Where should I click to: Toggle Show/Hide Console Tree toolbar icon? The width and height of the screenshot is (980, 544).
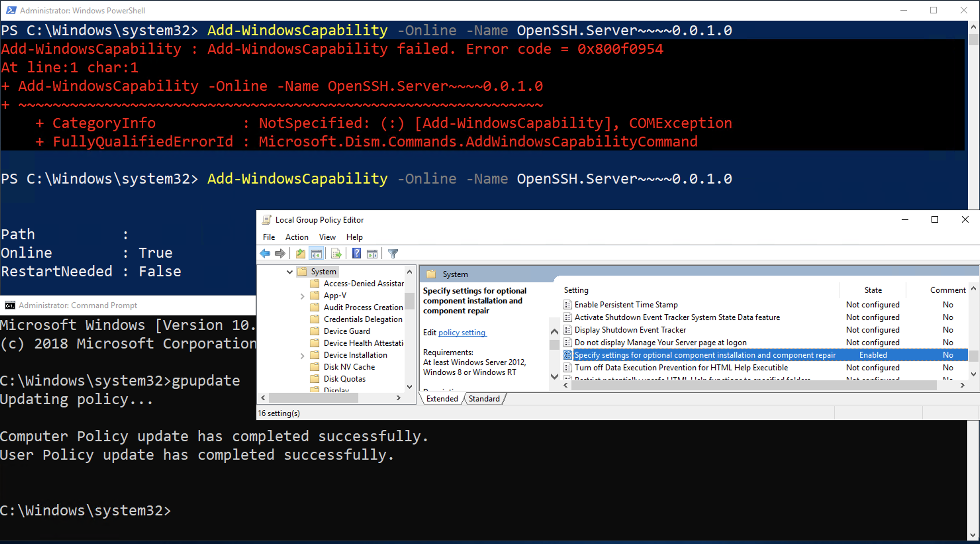click(x=316, y=253)
